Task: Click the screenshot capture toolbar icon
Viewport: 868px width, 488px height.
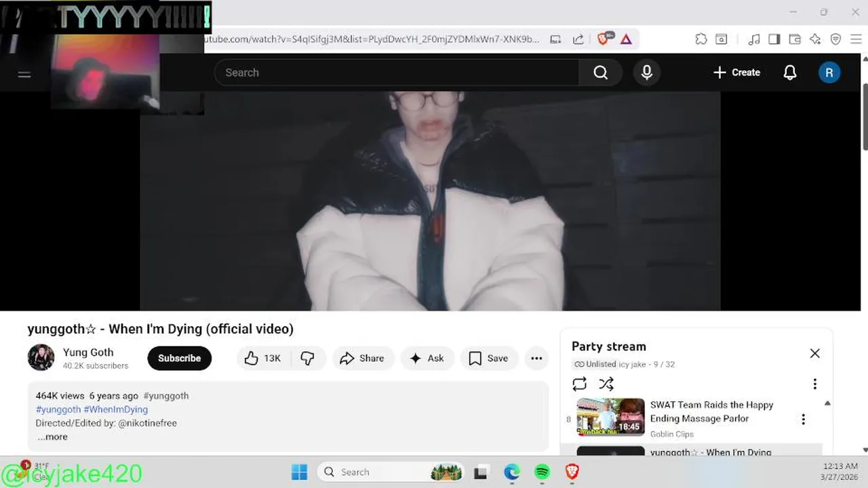Action: click(x=722, y=39)
